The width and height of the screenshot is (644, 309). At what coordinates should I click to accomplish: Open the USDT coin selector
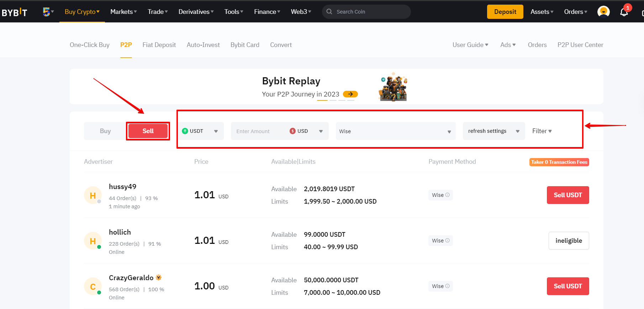[200, 131]
